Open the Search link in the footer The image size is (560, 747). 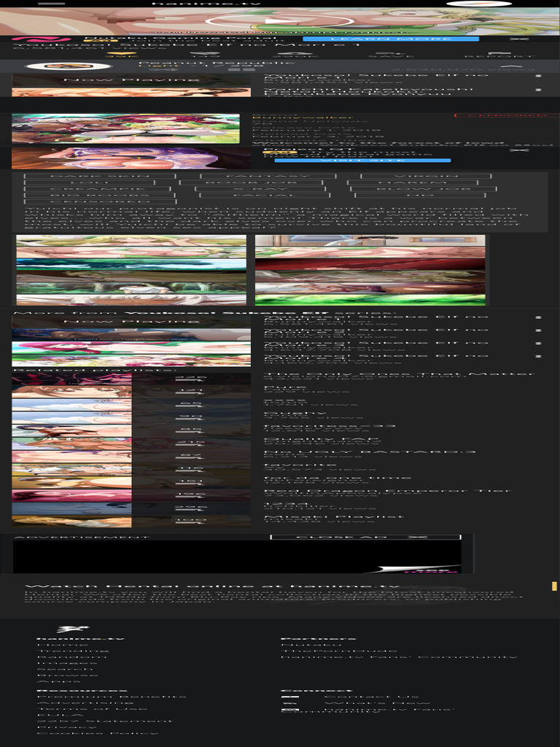tap(65, 669)
